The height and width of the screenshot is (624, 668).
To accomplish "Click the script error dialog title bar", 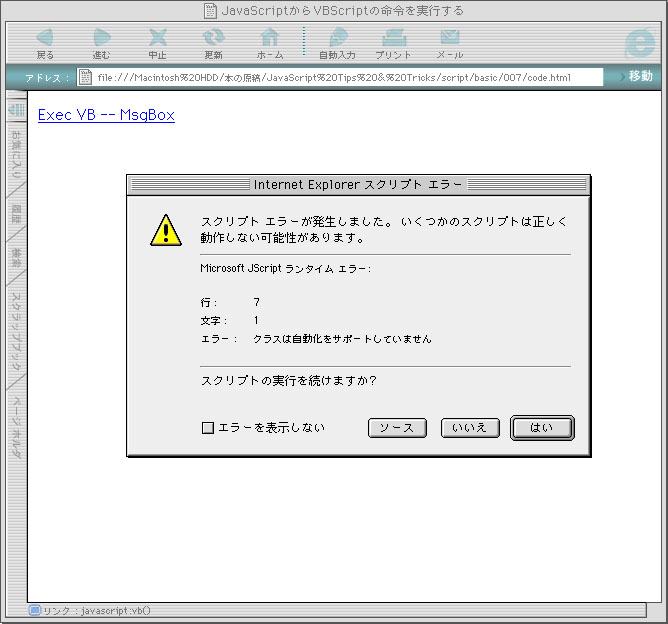I will [359, 185].
